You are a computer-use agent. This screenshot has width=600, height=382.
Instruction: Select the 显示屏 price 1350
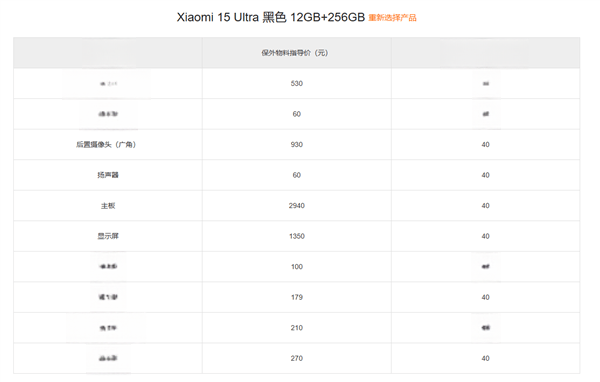pyautogui.click(x=297, y=236)
